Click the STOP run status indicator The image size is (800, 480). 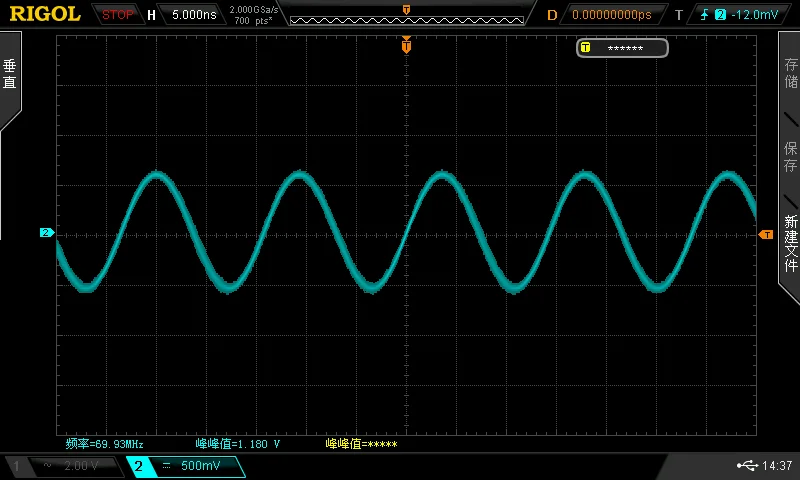pyautogui.click(x=117, y=15)
